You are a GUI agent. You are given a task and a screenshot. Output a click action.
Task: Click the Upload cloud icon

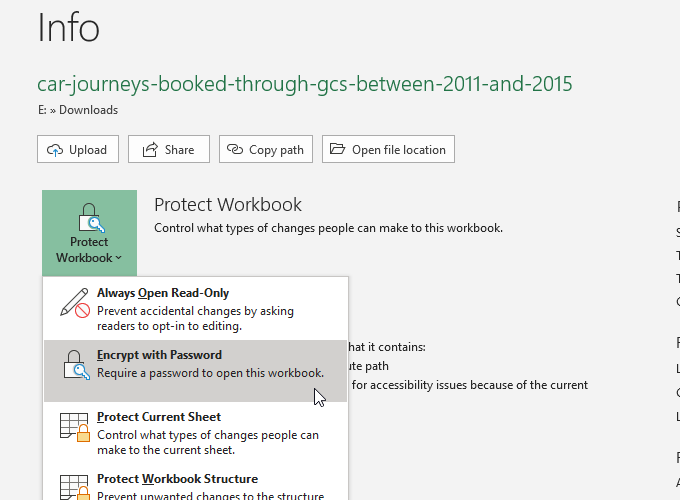point(54,150)
